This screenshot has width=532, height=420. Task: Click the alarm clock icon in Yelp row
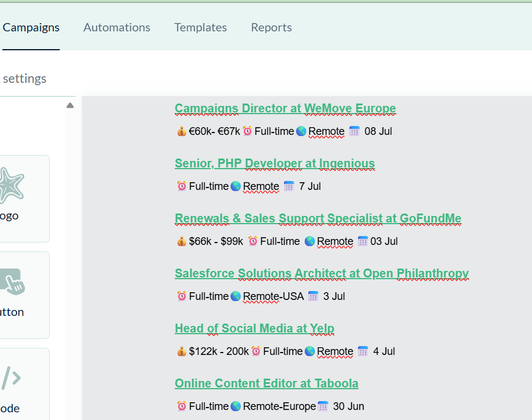(x=256, y=351)
